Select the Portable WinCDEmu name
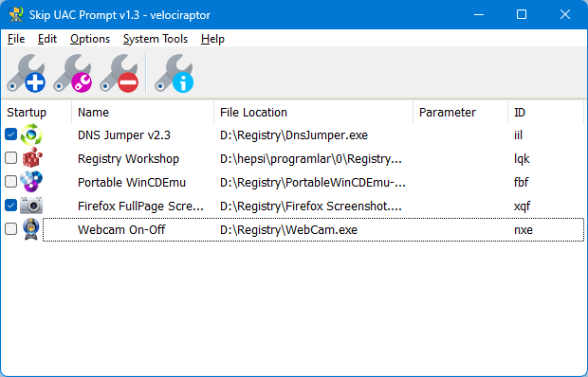This screenshot has height=377, width=588. coord(132,182)
